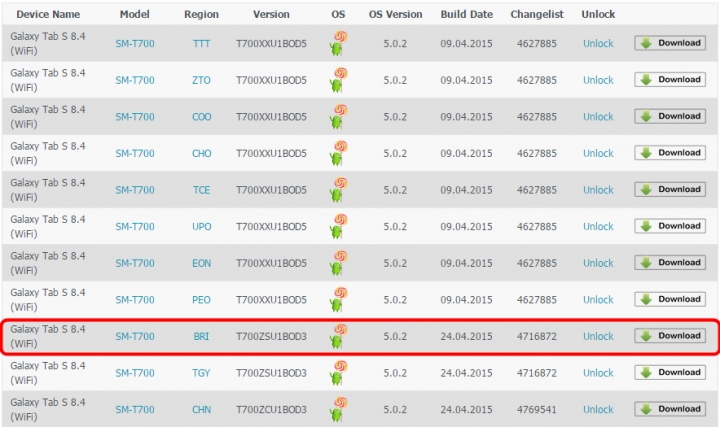The height and width of the screenshot is (427, 720).
Task: Click the Android Lollipop icon in the UPO row
Action: [338, 226]
